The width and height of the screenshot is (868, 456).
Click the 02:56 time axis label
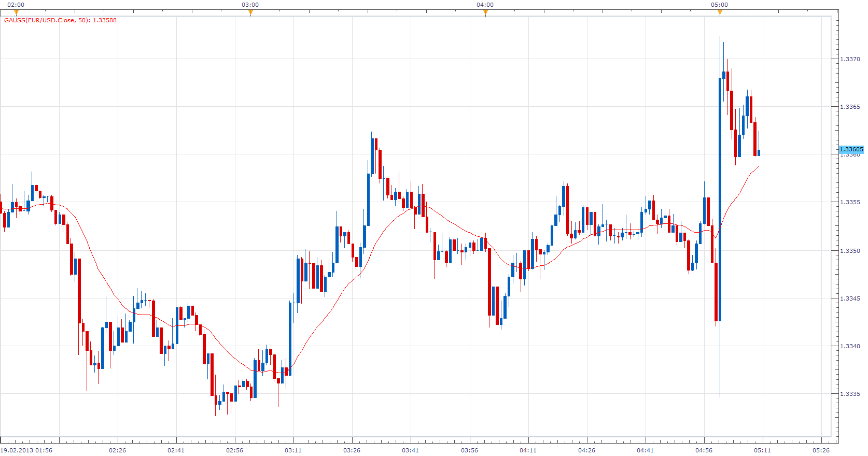[x=235, y=450]
